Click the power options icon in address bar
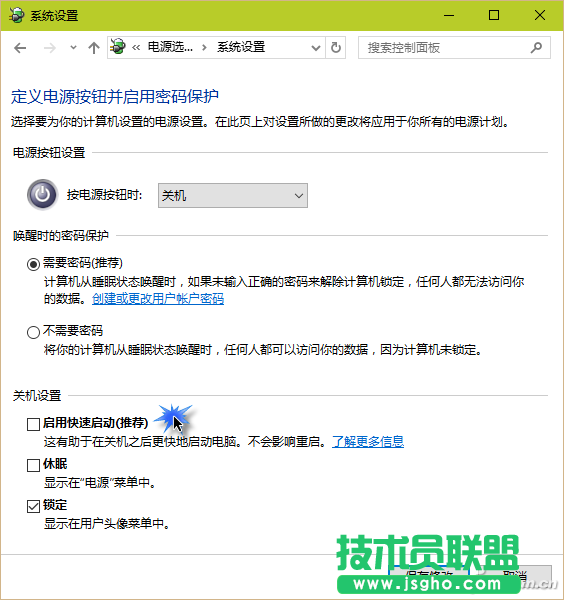This screenshot has width=564, height=600. pyautogui.click(x=118, y=47)
